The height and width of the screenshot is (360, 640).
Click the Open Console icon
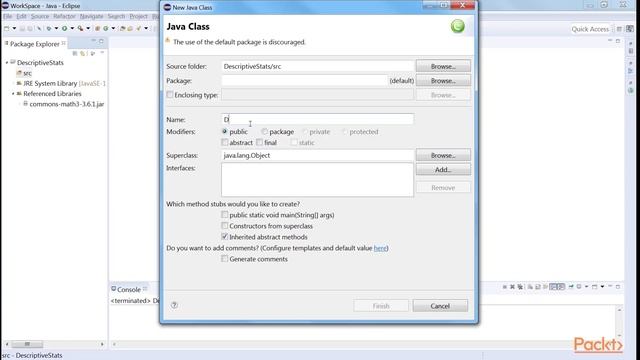[x=595, y=287]
